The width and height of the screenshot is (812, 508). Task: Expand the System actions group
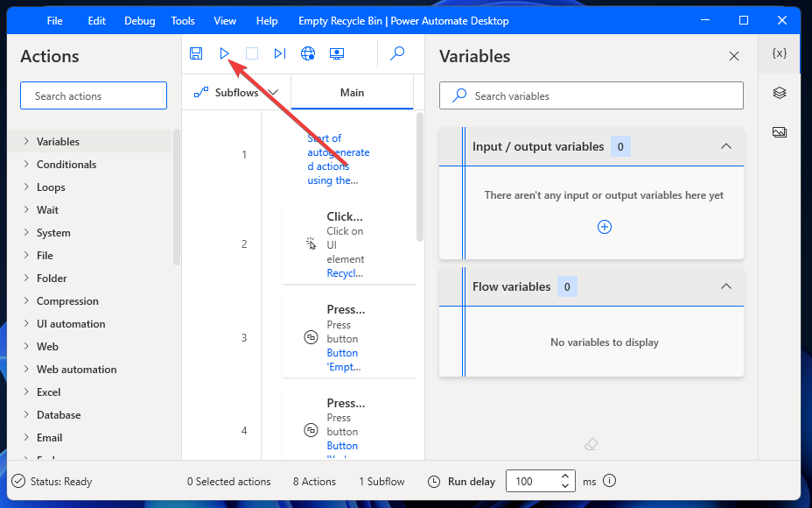point(26,232)
